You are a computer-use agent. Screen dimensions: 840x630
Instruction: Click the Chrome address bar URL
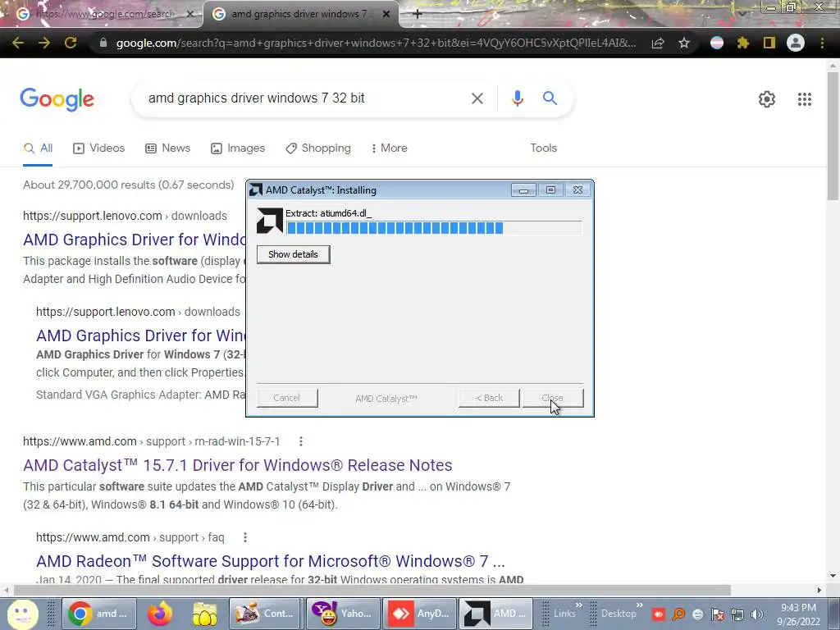tap(375, 43)
